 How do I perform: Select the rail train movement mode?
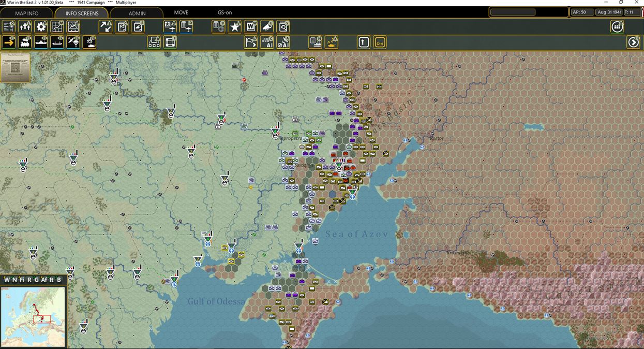(25, 42)
